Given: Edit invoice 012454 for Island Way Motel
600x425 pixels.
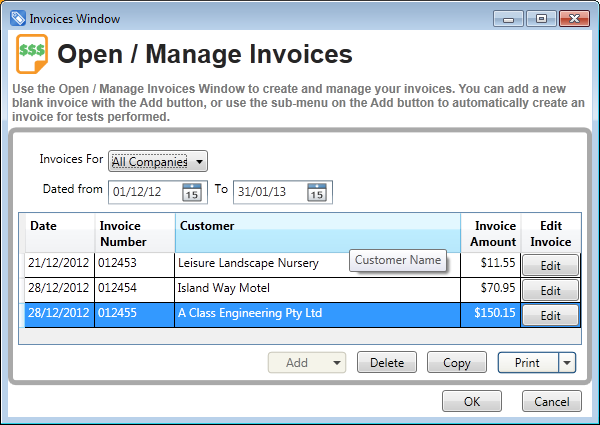Looking at the screenshot, I should coord(549,290).
